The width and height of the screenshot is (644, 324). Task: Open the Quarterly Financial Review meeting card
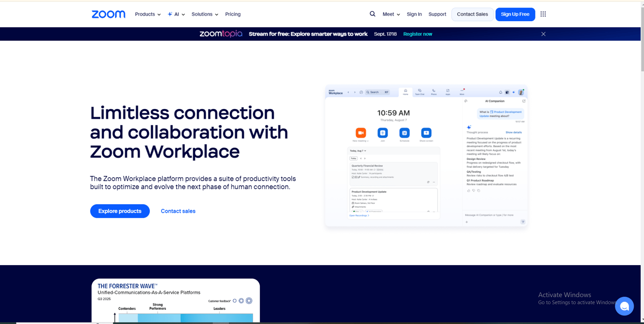point(394,174)
